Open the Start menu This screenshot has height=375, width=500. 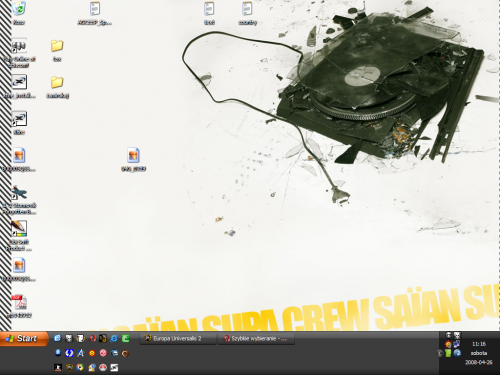(x=23, y=339)
